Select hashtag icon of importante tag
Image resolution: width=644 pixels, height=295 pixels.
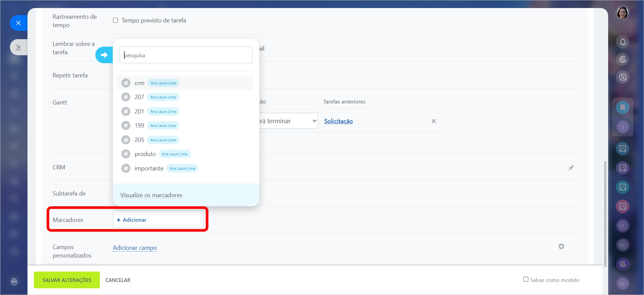click(x=126, y=168)
